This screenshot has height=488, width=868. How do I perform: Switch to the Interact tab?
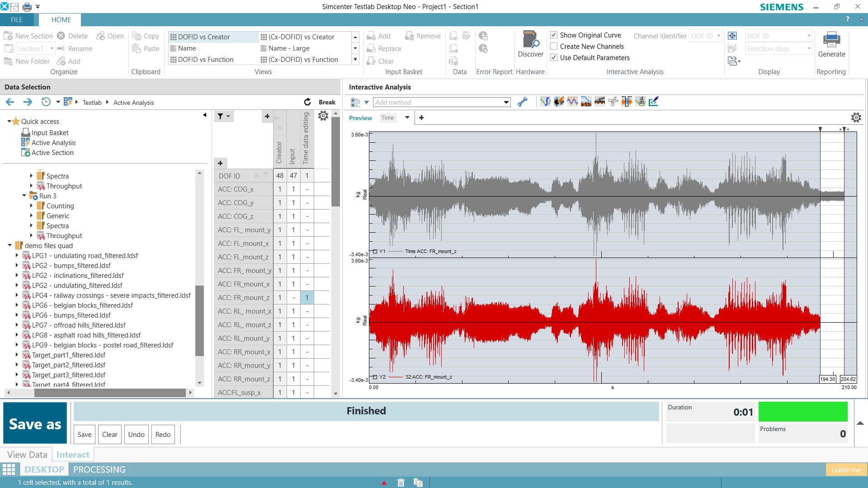pyautogui.click(x=73, y=455)
